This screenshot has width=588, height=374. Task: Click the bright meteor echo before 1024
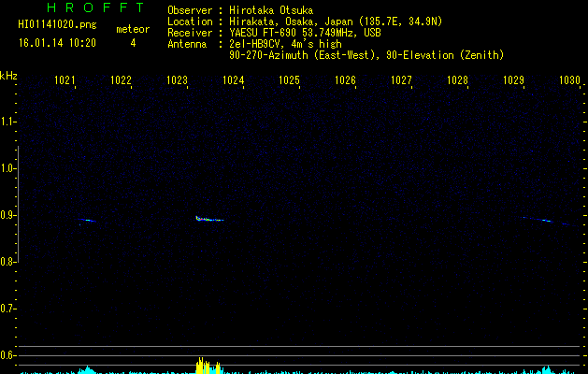(209, 219)
